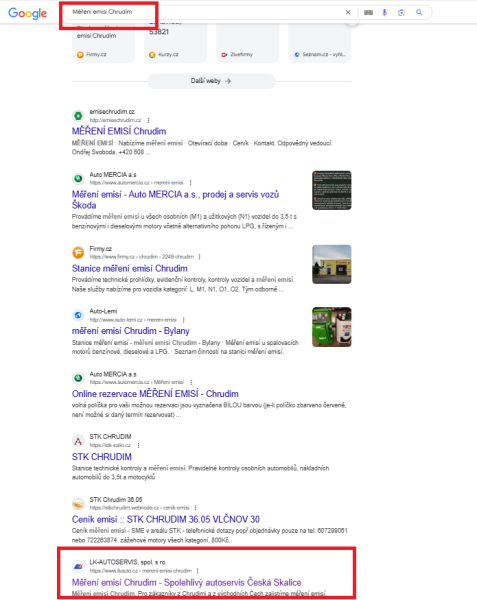Click the STK CHRUDIM site favicon
Screen dimensions: 477x600
[x=78, y=441]
